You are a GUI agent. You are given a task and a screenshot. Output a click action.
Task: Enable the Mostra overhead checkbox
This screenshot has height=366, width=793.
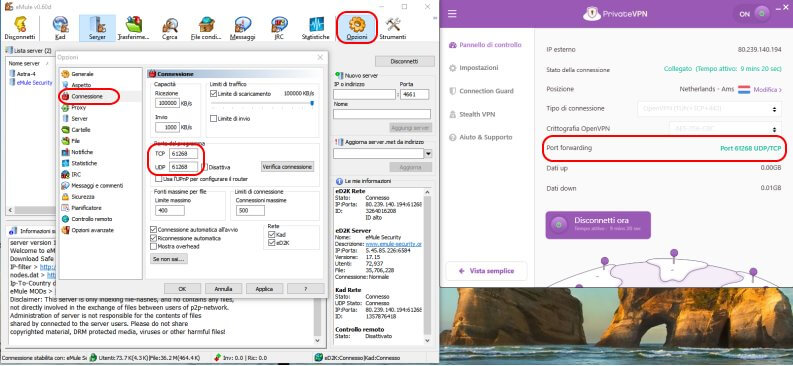(x=154, y=246)
